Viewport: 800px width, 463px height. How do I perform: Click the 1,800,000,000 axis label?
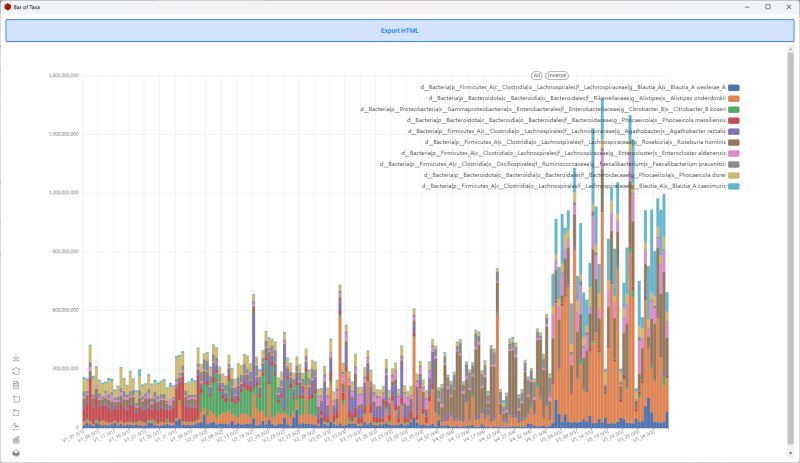[x=64, y=76]
